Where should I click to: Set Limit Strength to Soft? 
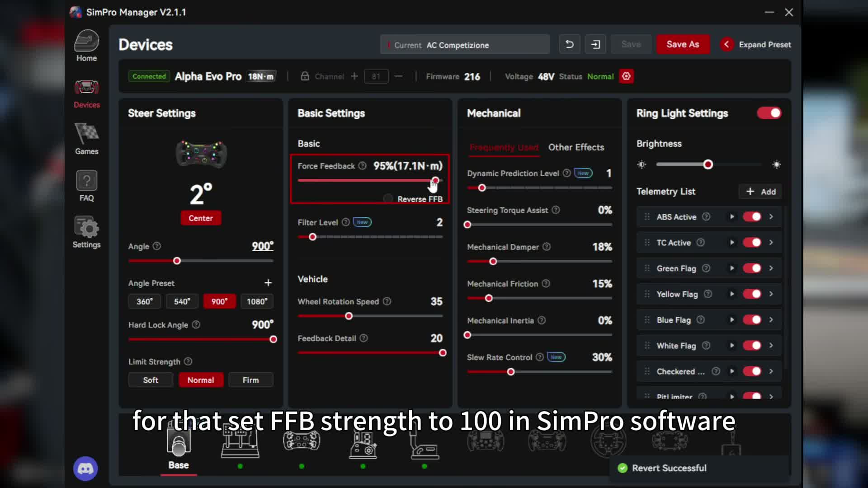151,380
